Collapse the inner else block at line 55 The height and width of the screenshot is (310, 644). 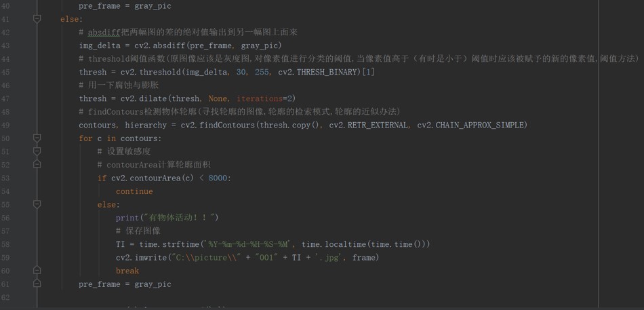coord(37,204)
